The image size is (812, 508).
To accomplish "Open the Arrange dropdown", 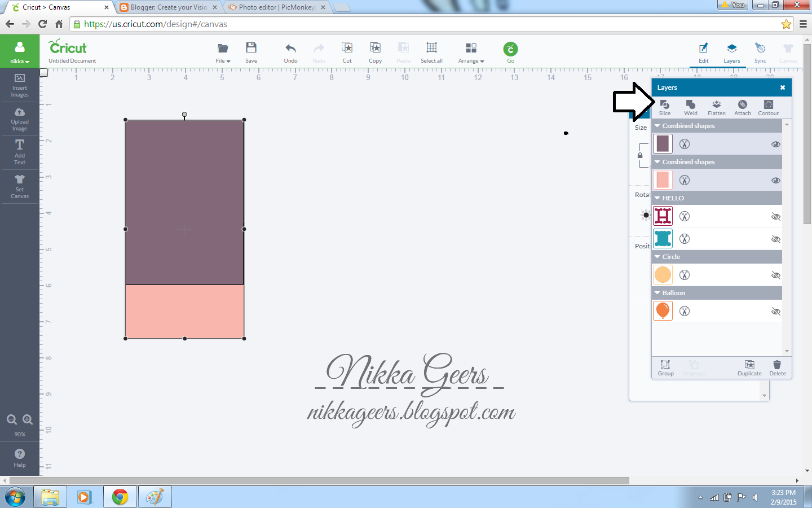I will (x=471, y=52).
